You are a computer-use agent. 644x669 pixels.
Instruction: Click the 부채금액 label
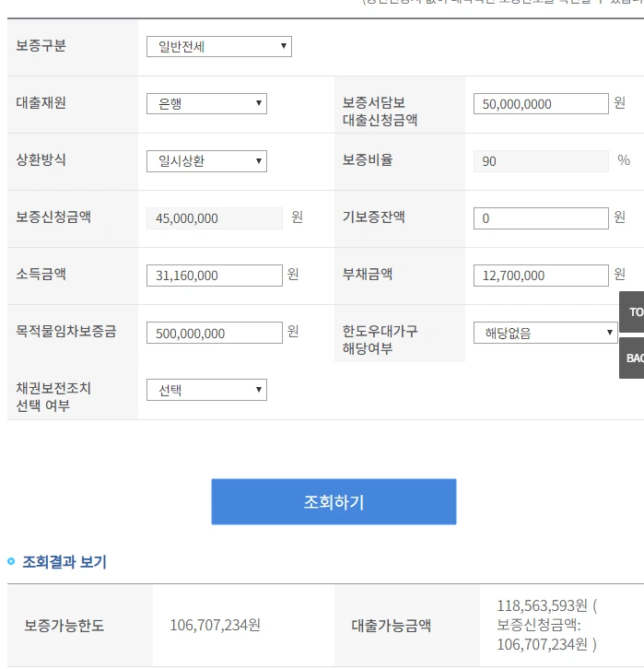click(x=368, y=274)
